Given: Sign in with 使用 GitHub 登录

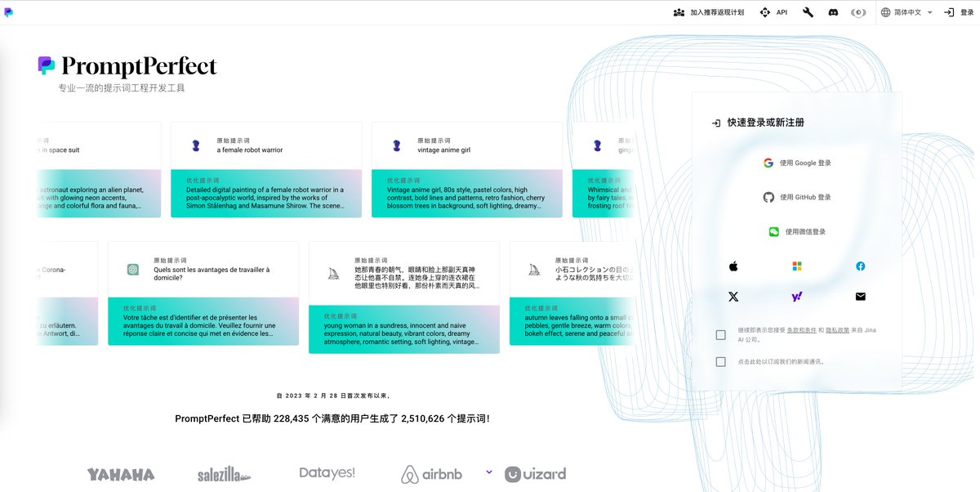Looking at the screenshot, I should pos(797,197).
